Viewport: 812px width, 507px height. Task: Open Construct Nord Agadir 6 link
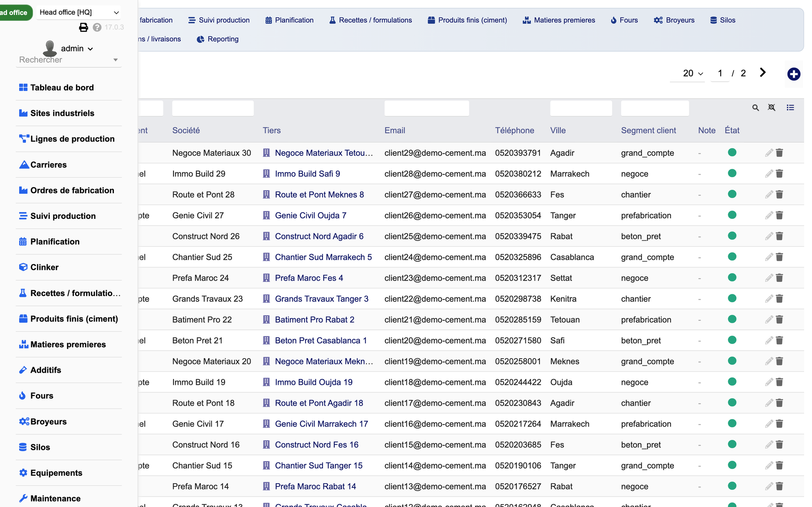pyautogui.click(x=319, y=236)
